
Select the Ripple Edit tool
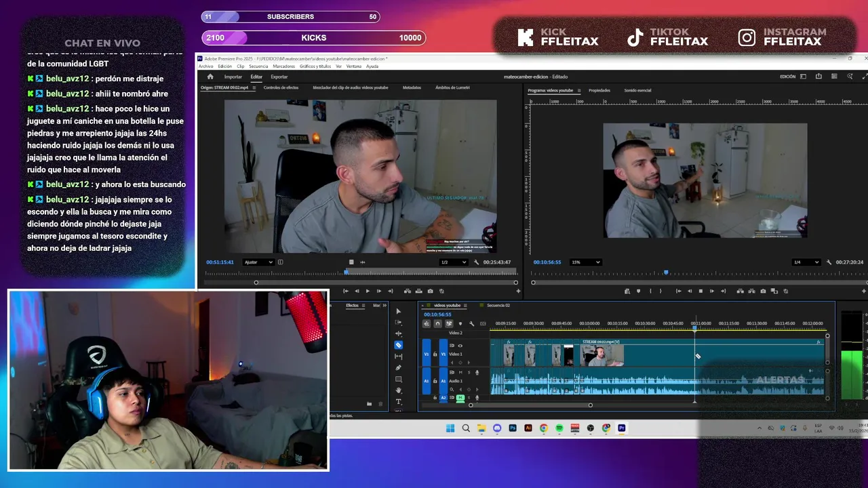(x=399, y=333)
